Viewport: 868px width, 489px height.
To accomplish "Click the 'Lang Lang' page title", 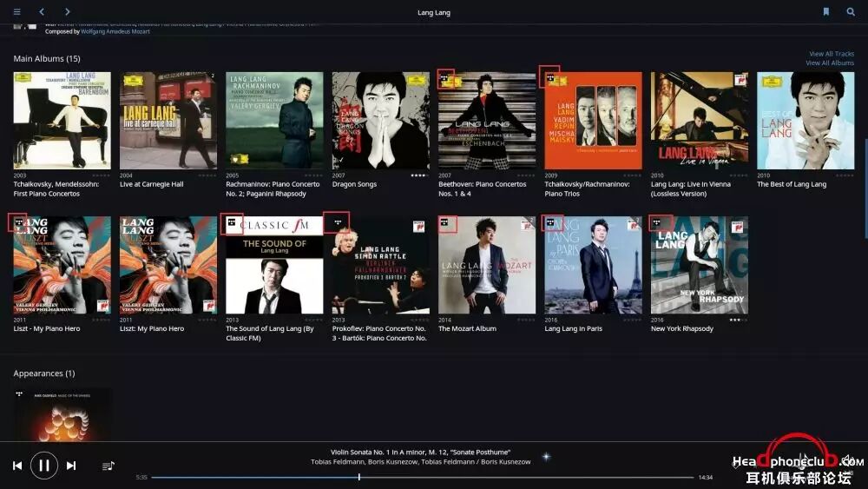I will pos(434,12).
